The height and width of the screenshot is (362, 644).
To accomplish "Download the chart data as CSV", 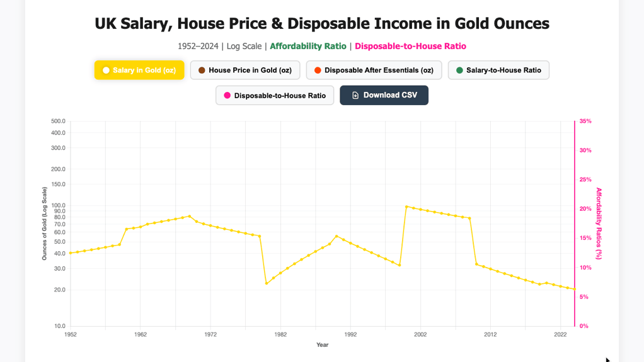I will coord(384,96).
